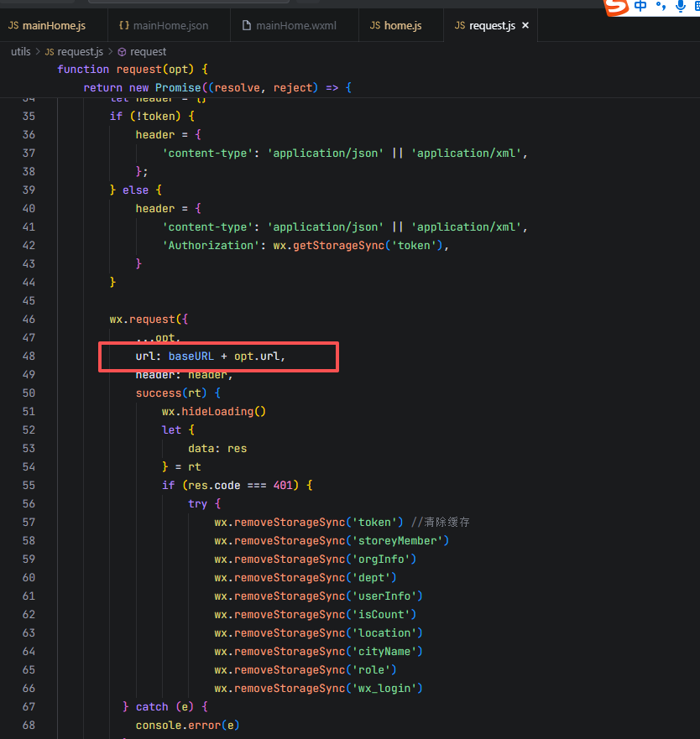This screenshot has height=739, width=700.
Task: Jump to sticky header function request(opt)
Action: tap(132, 69)
